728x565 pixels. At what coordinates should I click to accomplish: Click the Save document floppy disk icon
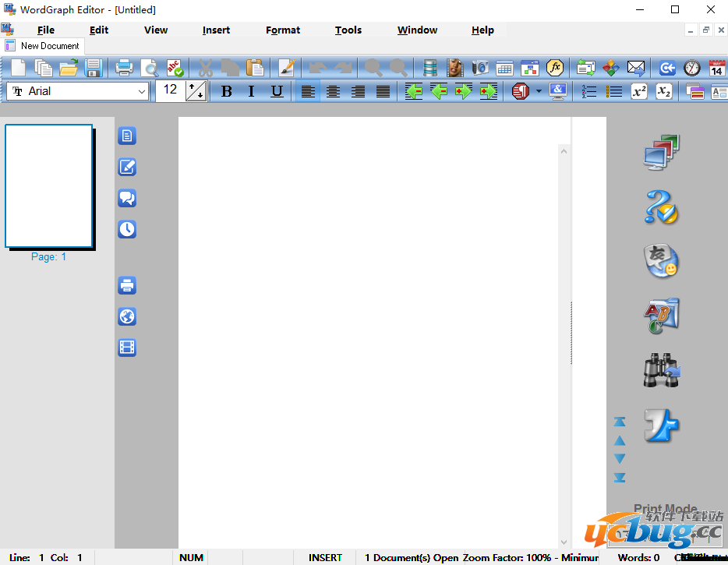pos(94,68)
